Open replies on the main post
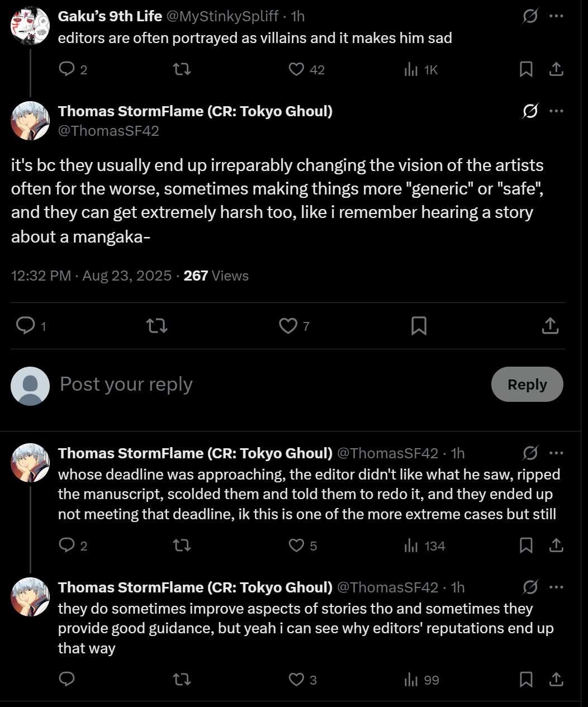The height and width of the screenshot is (707, 588). coord(25,326)
